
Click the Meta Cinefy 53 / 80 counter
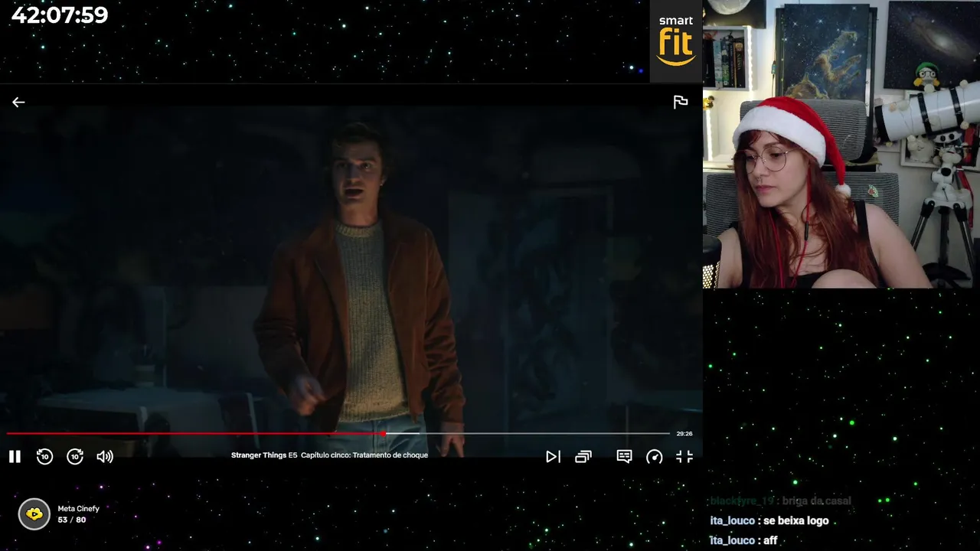click(72, 520)
